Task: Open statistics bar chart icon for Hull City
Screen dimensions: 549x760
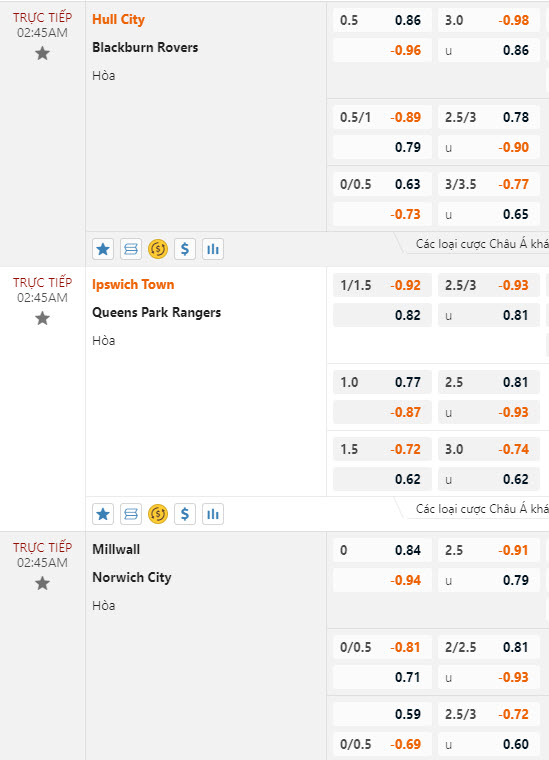Action: point(213,249)
